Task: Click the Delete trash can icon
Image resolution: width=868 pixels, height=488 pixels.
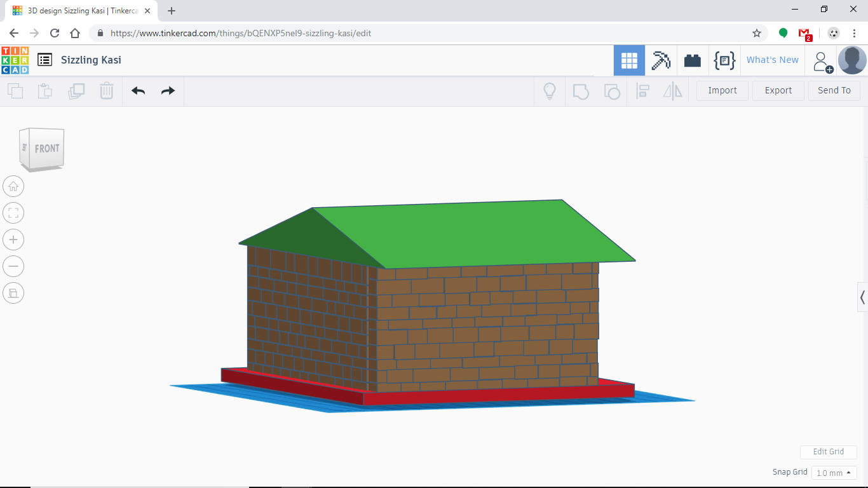Action: [x=106, y=91]
